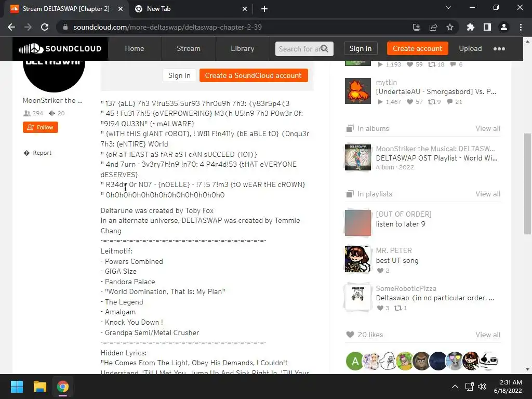Open the taskbar clock and date
Image resolution: width=532 pixels, height=399 pixels.
pos(508,387)
